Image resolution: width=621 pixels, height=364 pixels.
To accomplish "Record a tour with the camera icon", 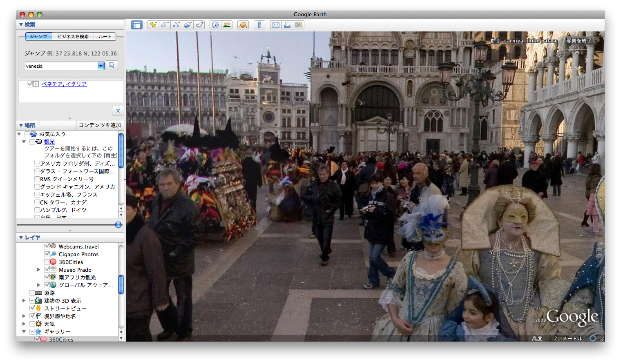I will coord(199,25).
